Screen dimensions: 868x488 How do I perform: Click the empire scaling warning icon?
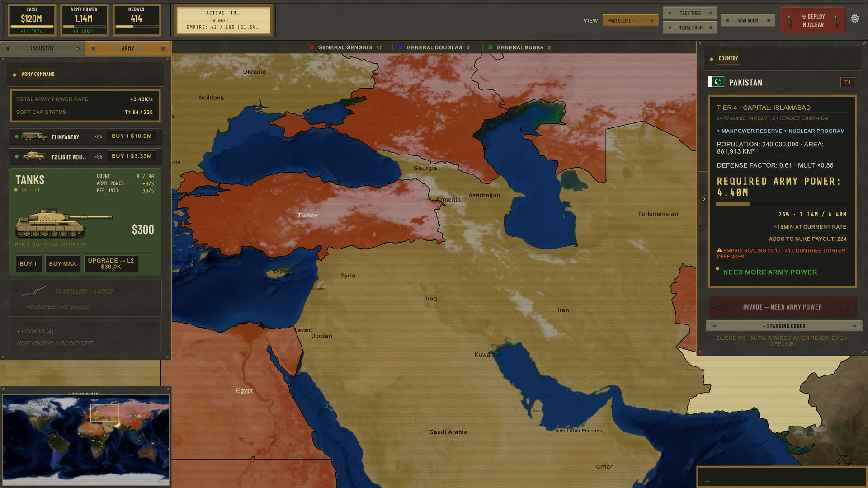click(x=719, y=250)
